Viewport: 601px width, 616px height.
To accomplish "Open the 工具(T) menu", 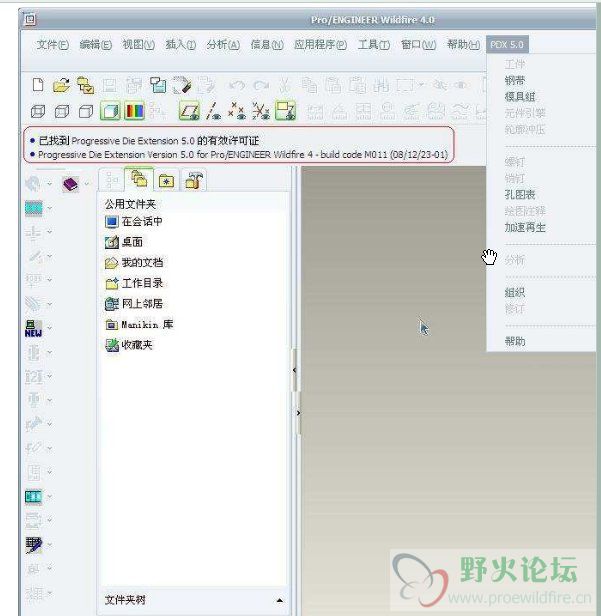I will tap(374, 45).
